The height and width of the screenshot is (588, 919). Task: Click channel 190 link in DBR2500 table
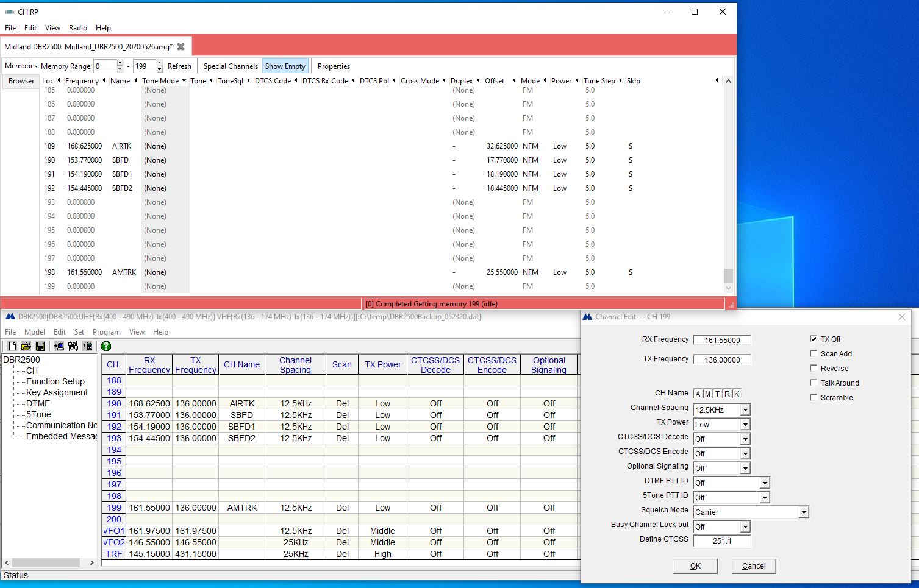(114, 403)
